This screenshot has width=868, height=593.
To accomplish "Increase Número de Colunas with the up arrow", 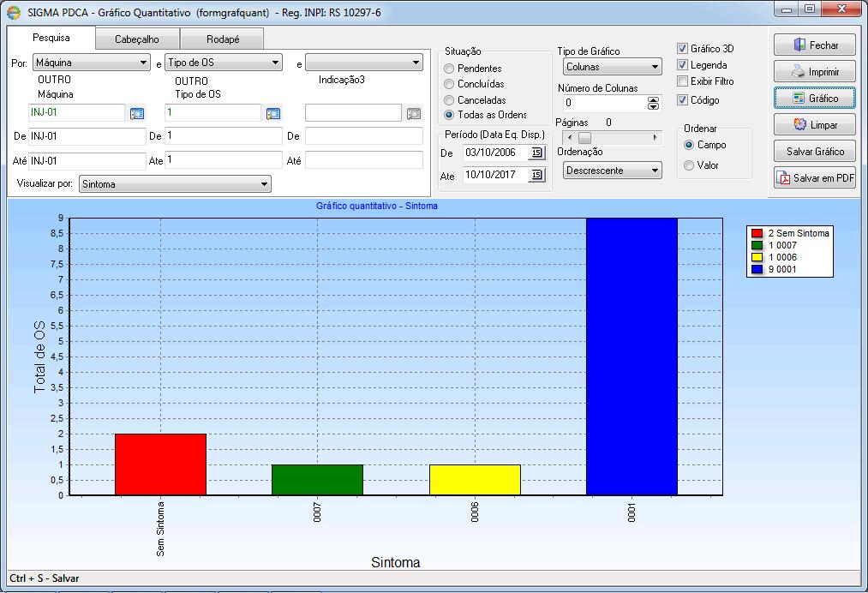I will point(653,99).
